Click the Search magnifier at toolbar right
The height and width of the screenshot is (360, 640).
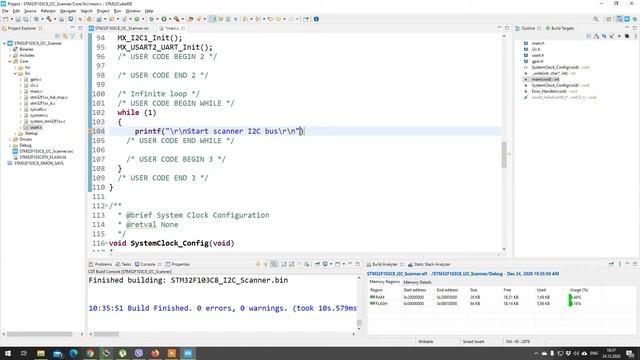point(596,19)
